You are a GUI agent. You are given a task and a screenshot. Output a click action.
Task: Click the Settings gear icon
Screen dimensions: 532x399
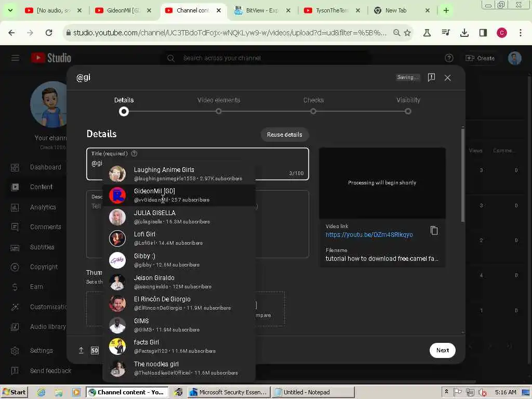[x=15, y=351]
